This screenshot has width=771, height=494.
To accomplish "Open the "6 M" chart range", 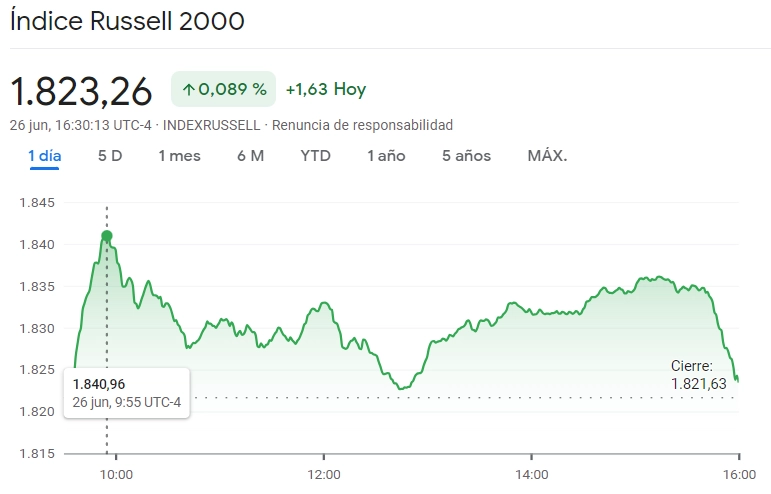I will point(250,156).
